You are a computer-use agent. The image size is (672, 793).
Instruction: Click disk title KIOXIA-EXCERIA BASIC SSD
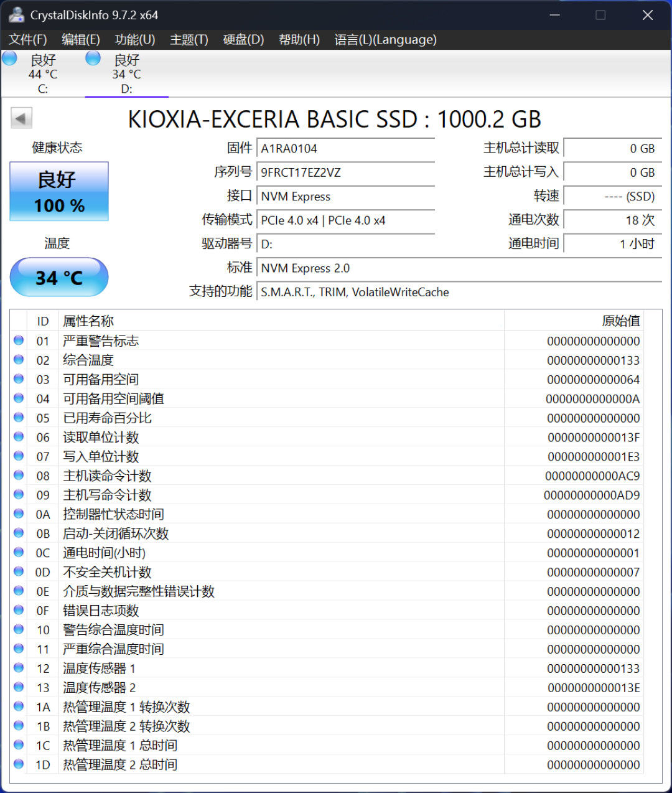[334, 119]
